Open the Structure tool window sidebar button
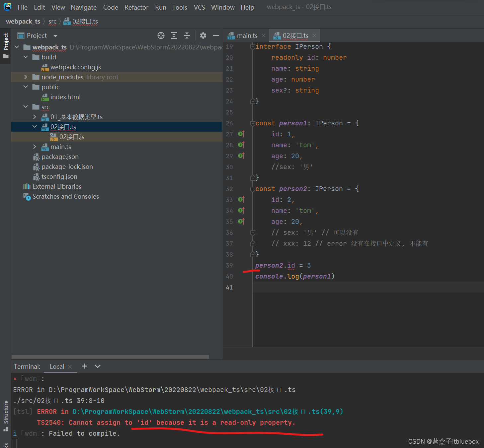This screenshot has width=484, height=448. click(6, 415)
